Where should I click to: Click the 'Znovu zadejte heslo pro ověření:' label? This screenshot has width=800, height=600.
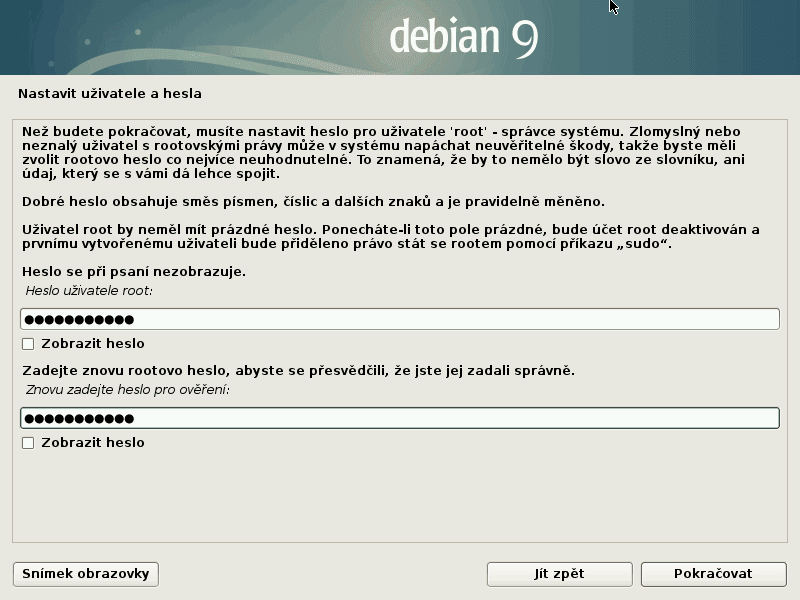(128, 390)
